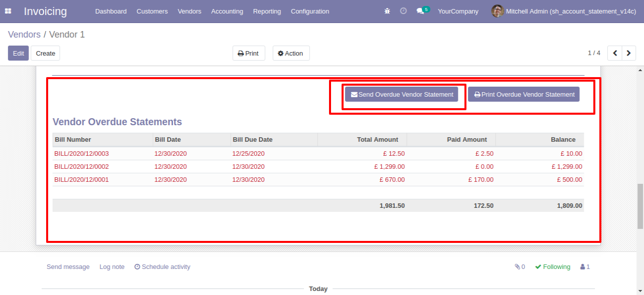Open the activities clock icon
Screen dimensions: 644x295
point(403,11)
